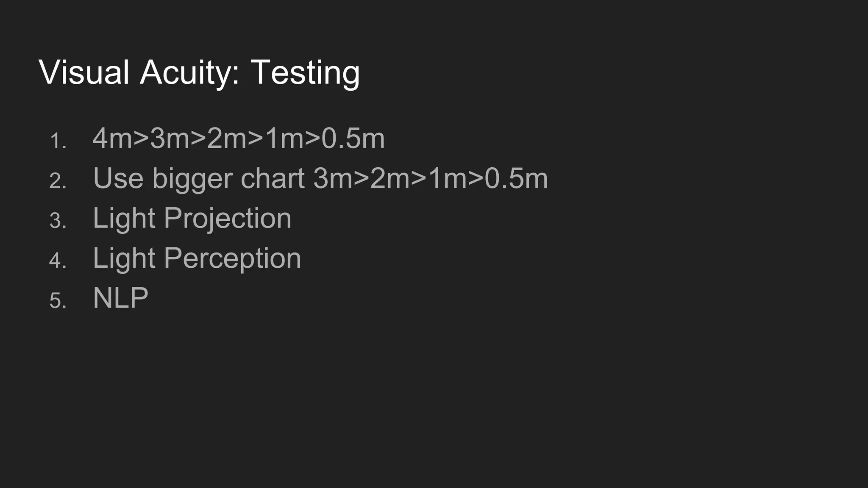The image size is (868, 488).
Task: Click list number '1.'
Action: click(x=58, y=141)
